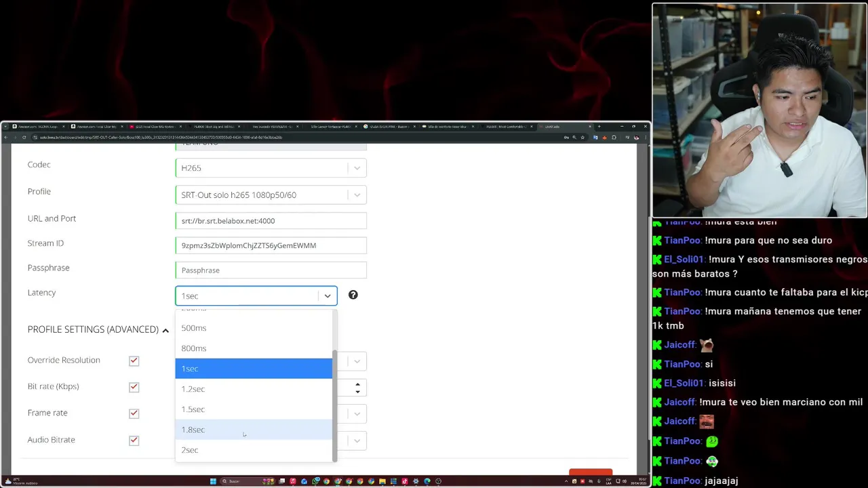Click the latency dropdown list scrollbar

(334, 405)
